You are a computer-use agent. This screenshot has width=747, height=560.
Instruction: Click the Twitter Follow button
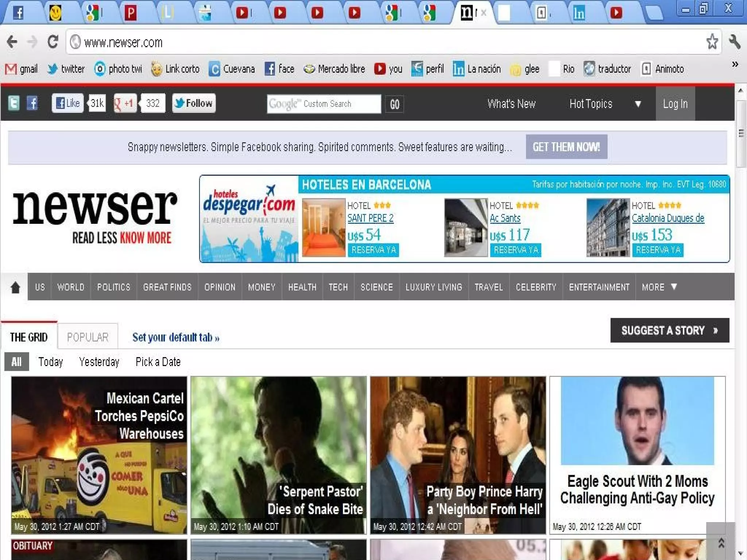click(x=194, y=103)
